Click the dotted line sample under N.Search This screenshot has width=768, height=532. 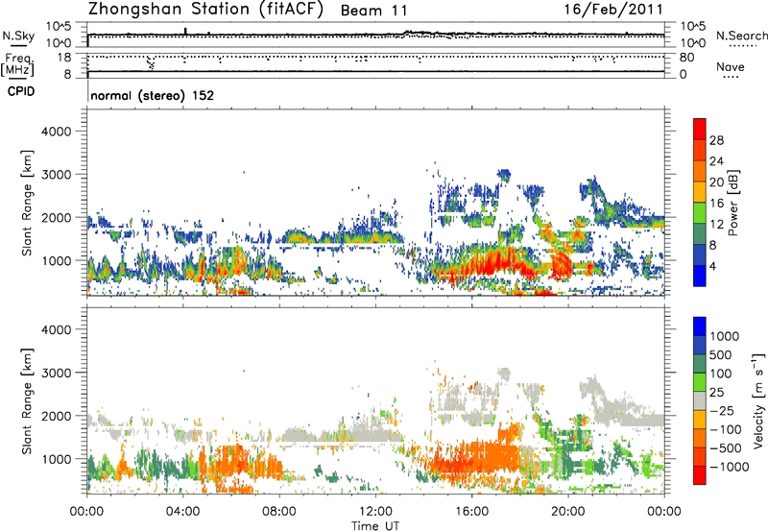tap(742, 46)
